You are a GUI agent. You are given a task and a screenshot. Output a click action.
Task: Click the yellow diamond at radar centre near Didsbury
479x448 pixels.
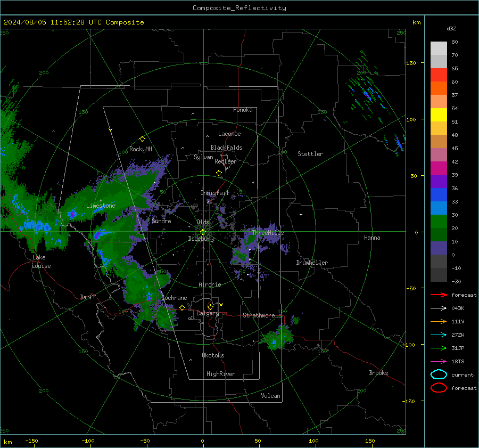point(203,232)
